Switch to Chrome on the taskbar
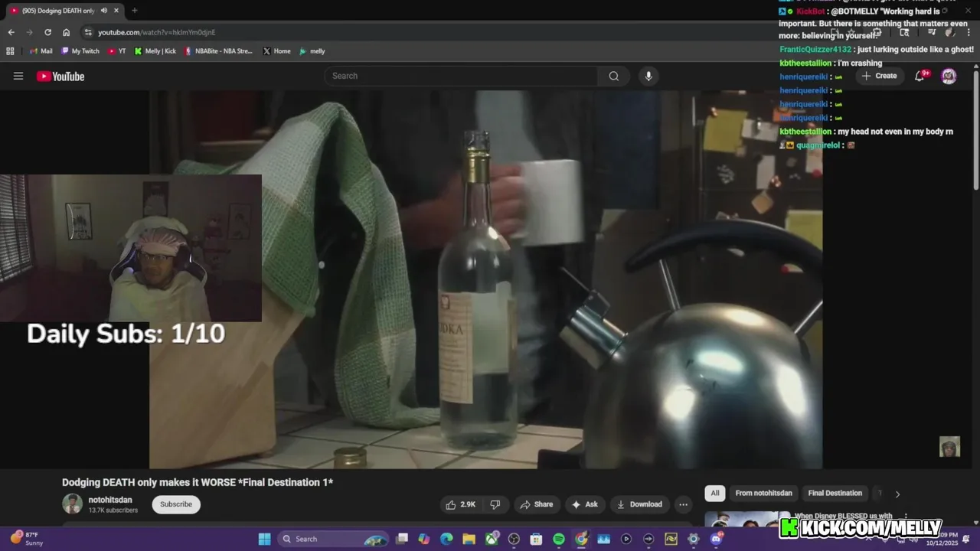 pyautogui.click(x=581, y=539)
